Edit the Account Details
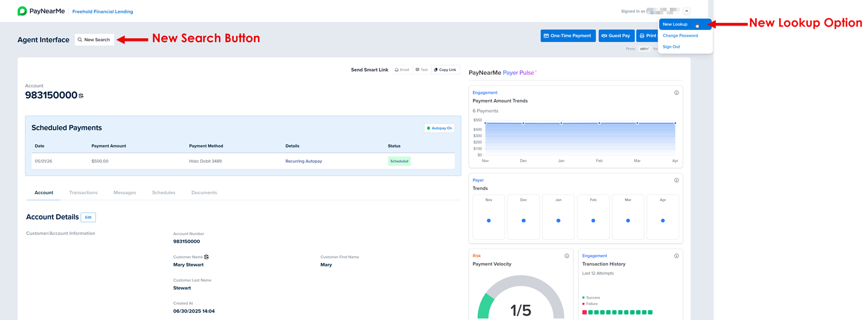The height and width of the screenshot is (320, 868). click(88, 217)
